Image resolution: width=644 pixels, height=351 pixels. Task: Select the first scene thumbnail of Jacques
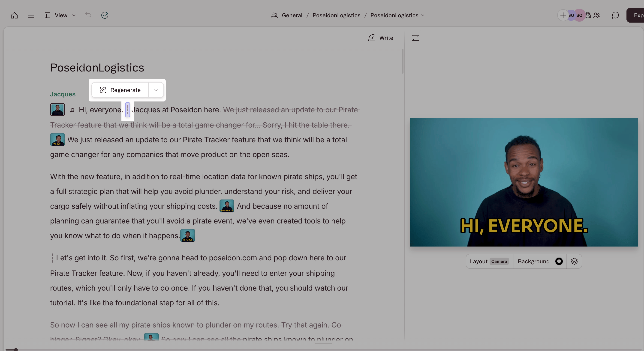point(57,109)
